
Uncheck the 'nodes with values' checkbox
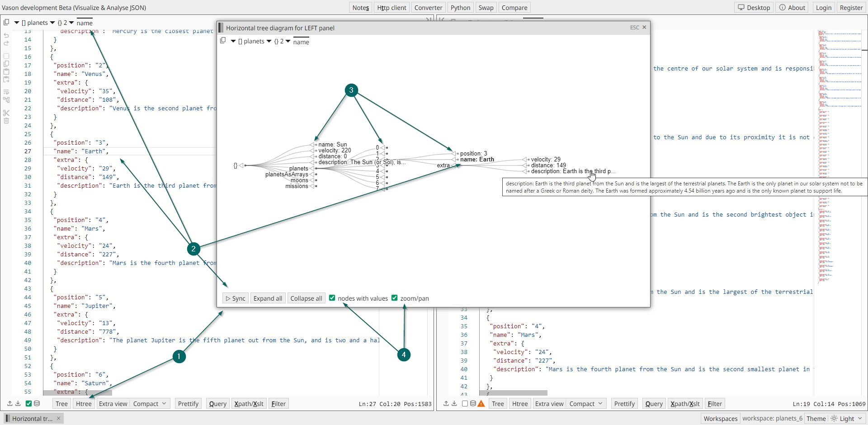tap(332, 298)
